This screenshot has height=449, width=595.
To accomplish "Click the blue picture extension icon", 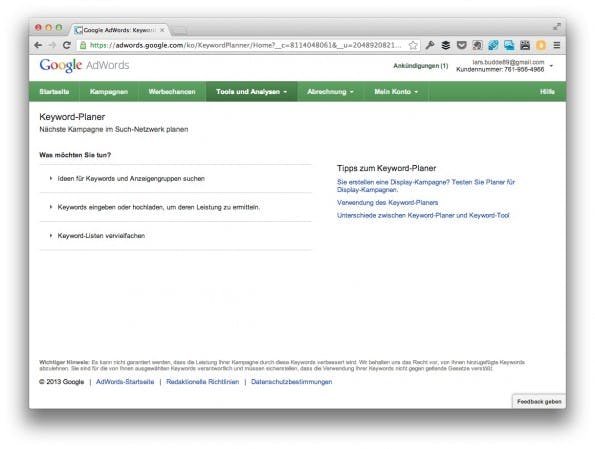I will (x=509, y=45).
